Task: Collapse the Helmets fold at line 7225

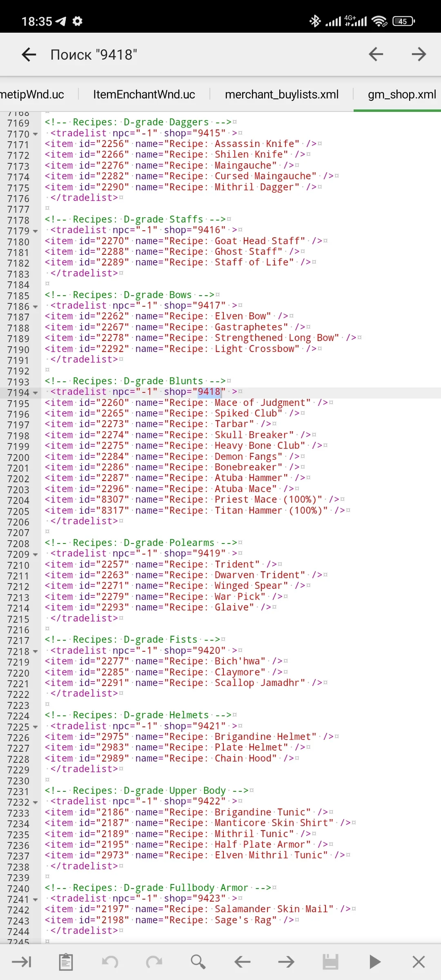Action: 36,727
